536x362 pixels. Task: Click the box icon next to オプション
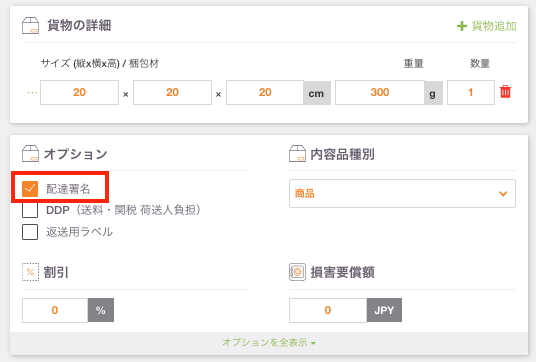(30, 153)
